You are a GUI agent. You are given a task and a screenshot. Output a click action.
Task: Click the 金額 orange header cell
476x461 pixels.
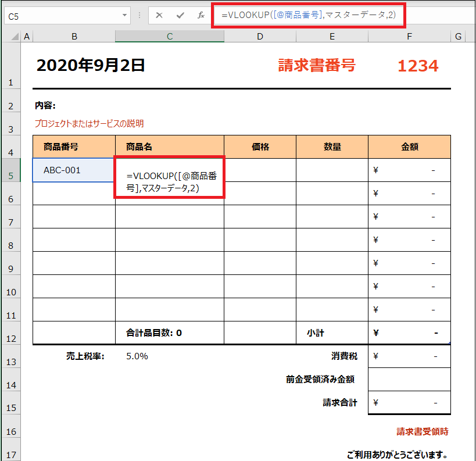[x=409, y=147]
